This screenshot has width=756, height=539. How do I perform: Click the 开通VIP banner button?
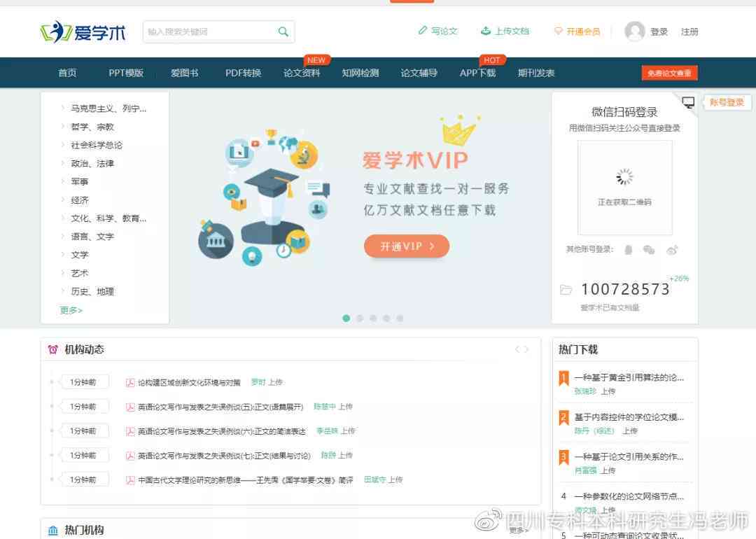(x=407, y=246)
